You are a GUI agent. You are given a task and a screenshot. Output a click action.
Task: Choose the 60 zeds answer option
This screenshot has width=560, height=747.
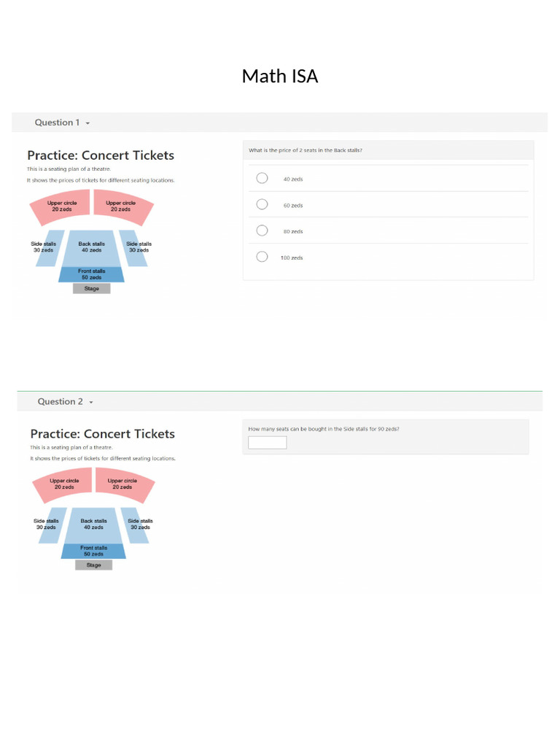tap(262, 204)
